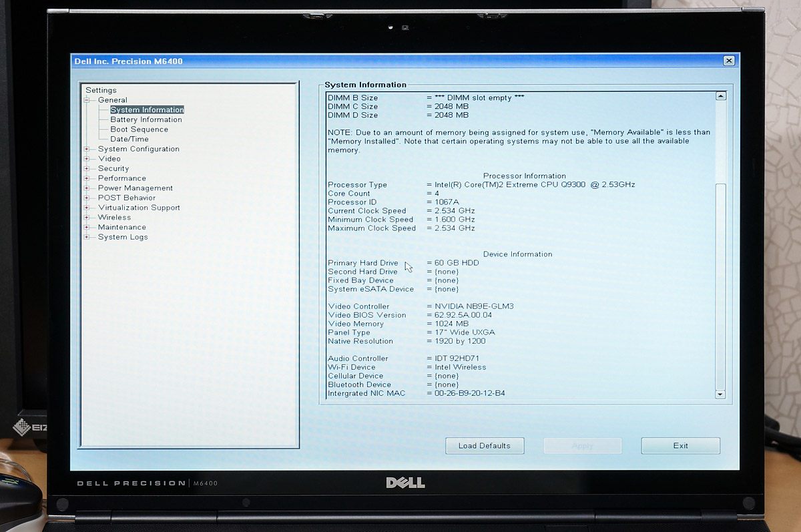Collapse the General tree node
The height and width of the screenshot is (532, 801).
coord(86,100)
